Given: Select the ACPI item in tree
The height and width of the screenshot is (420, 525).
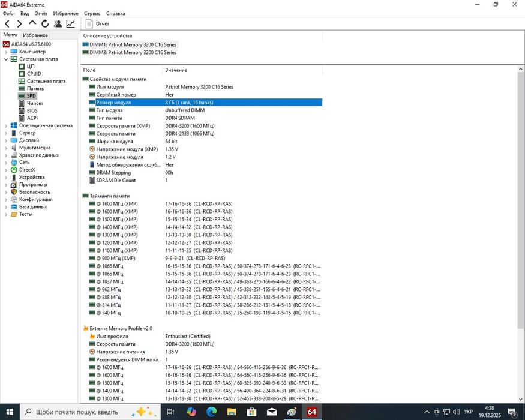Looking at the screenshot, I should click(x=32, y=118).
